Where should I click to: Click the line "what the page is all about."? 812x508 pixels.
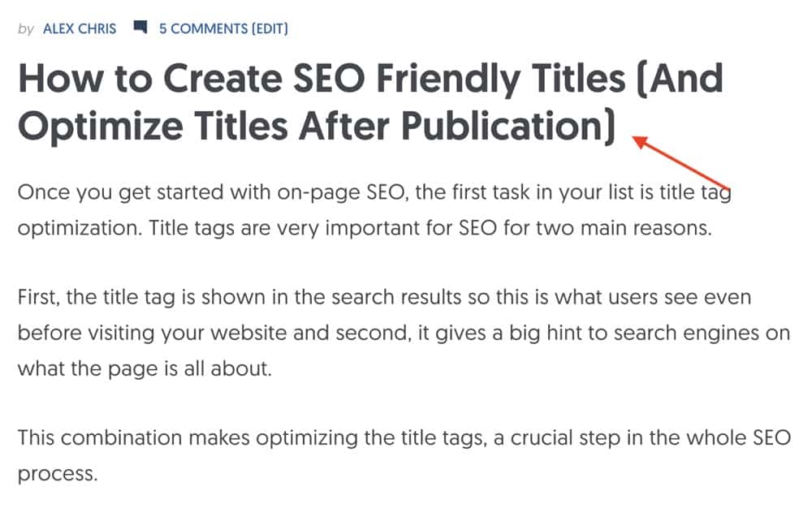point(145,368)
